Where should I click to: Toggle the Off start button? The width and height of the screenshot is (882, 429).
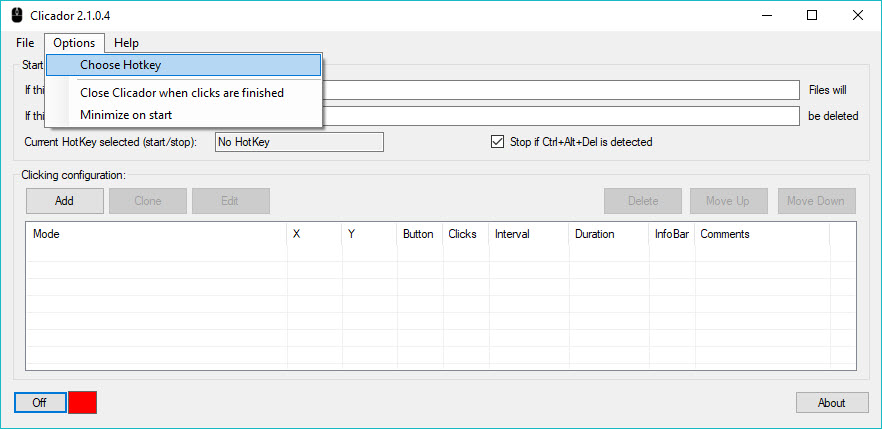click(40, 403)
